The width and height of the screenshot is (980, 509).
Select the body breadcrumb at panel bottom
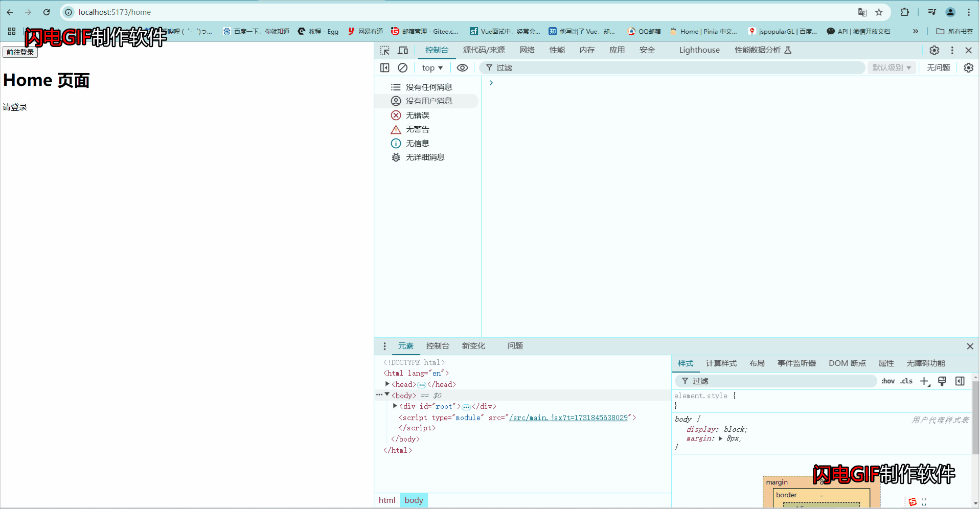point(414,500)
